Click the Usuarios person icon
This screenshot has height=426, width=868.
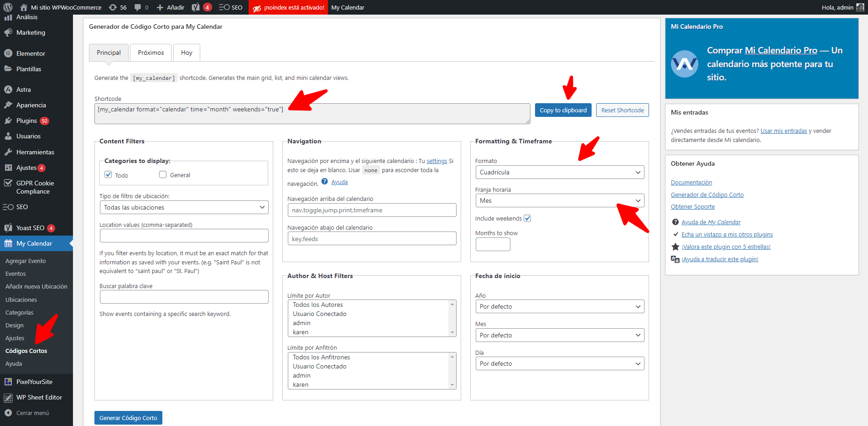tap(8, 136)
